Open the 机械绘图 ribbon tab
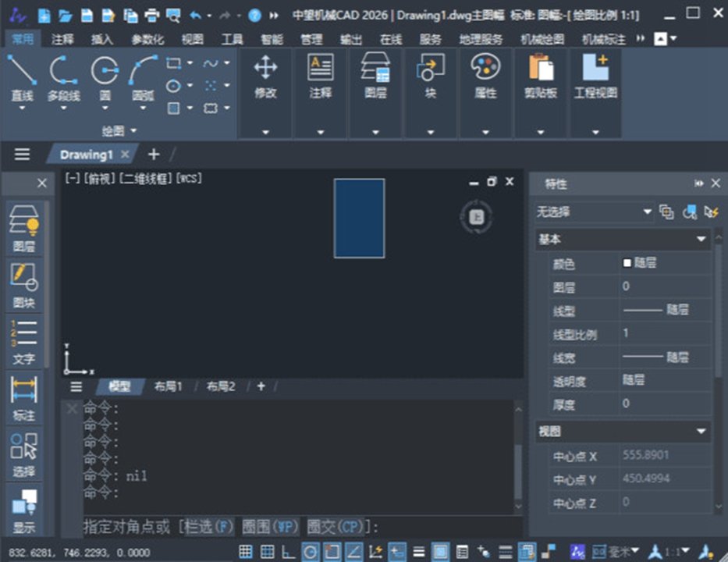Viewport: 728px width, 562px height. (542, 39)
